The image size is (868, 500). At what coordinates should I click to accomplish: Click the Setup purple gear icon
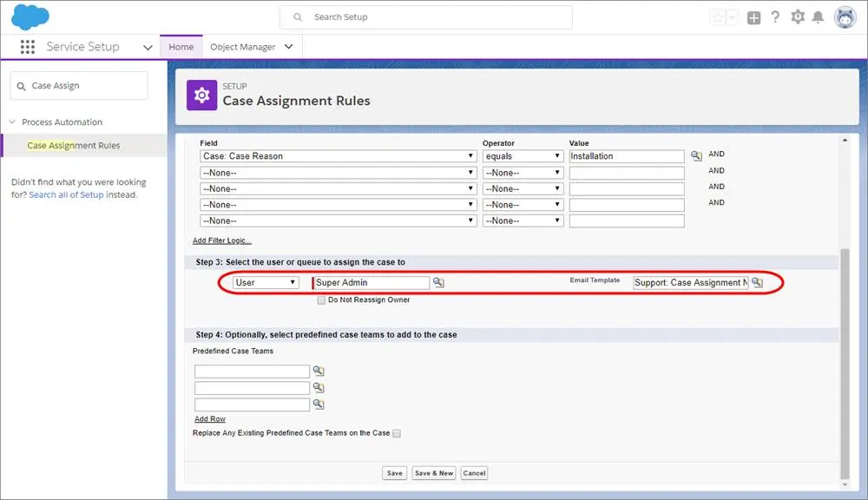tap(201, 95)
